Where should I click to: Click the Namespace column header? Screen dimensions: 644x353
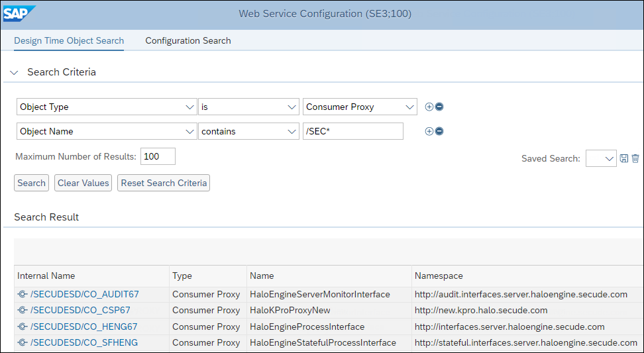pos(528,276)
